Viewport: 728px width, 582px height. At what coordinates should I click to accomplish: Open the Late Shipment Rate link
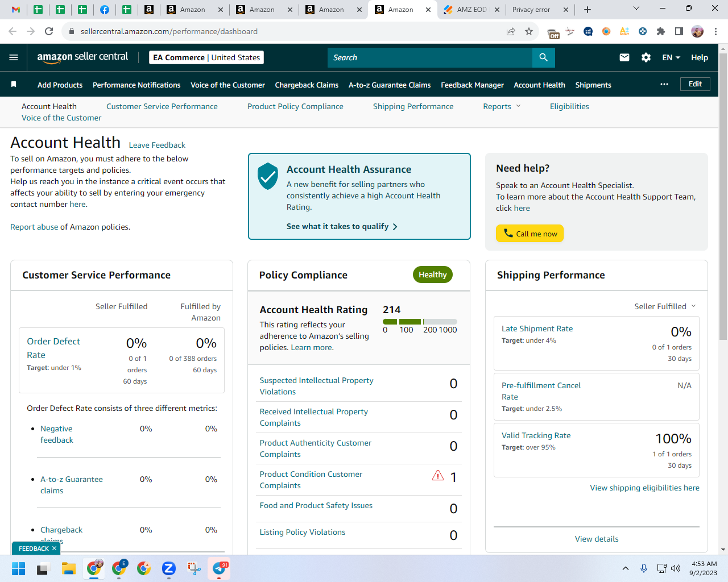pyautogui.click(x=537, y=329)
